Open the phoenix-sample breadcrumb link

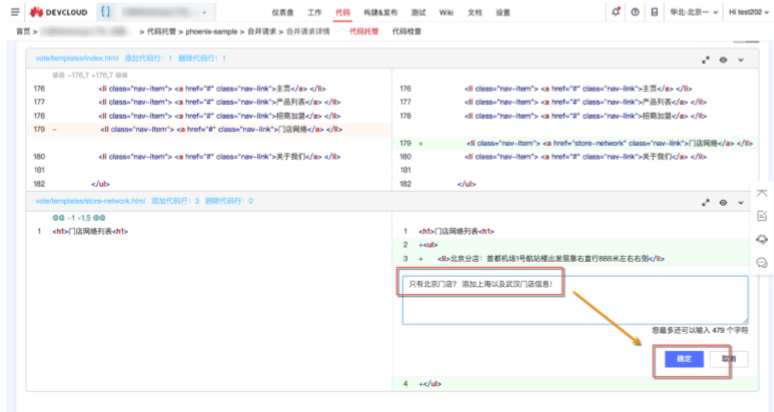(211, 31)
